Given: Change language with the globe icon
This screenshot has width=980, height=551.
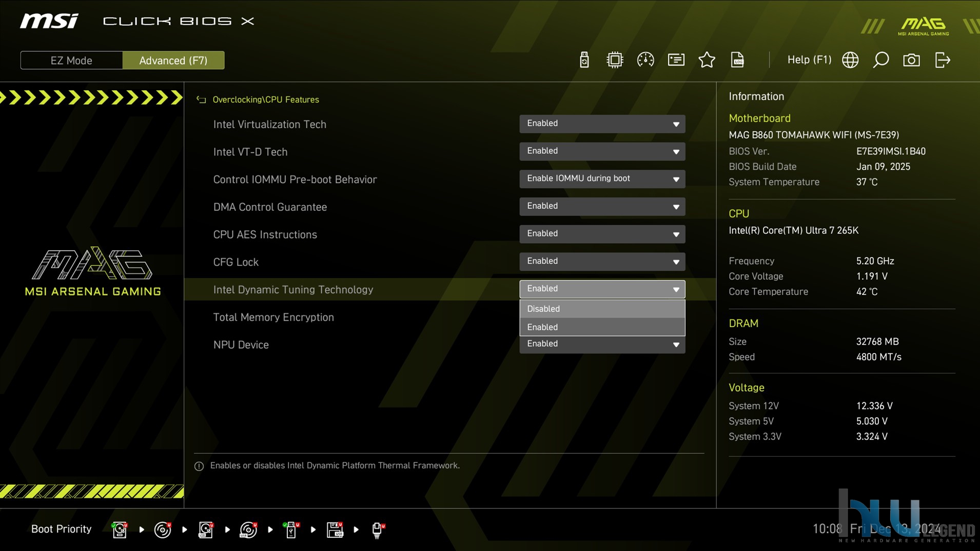Looking at the screenshot, I should (850, 60).
